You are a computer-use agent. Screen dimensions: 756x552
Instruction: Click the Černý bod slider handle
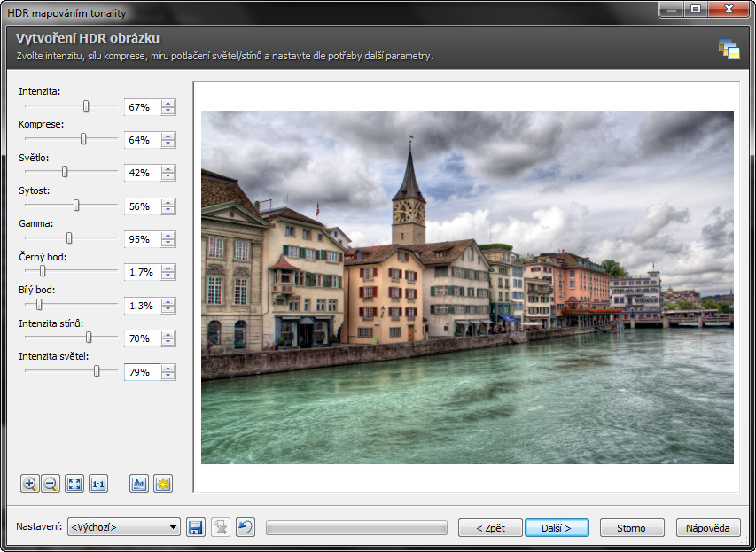pos(43,271)
